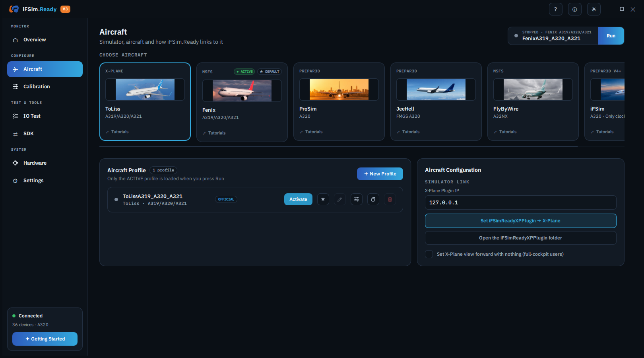Screen dimensions: 644x358
Task: Open the SDK section
Action: [x=45, y=134]
